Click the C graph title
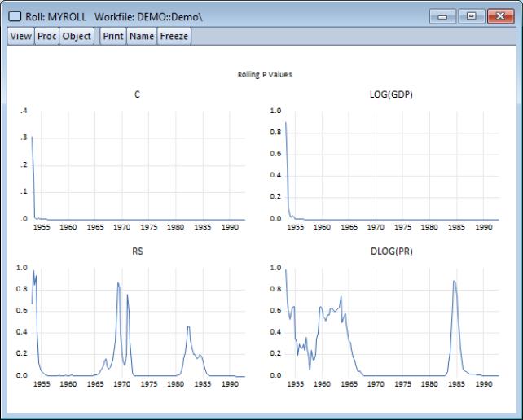This screenshot has height=420, width=523. (137, 95)
